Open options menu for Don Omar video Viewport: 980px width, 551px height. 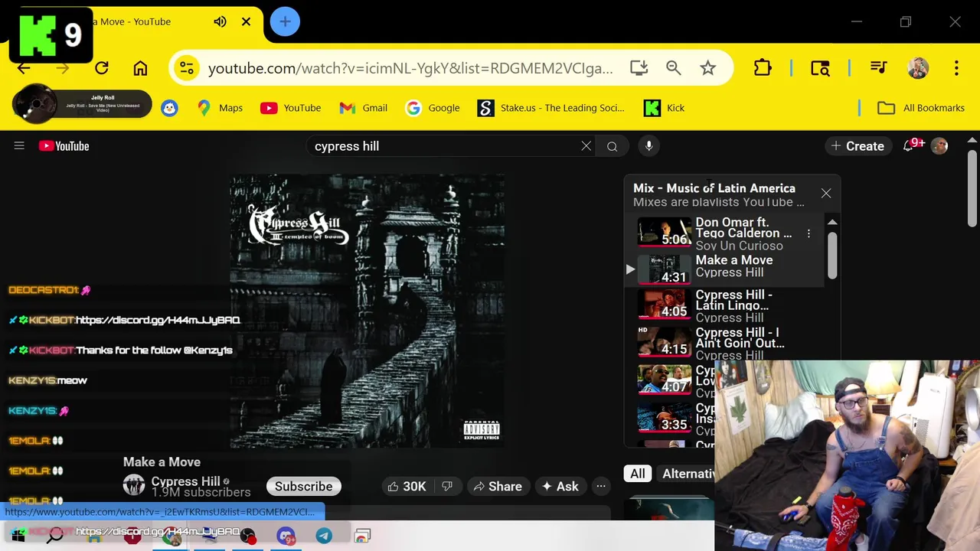click(x=808, y=233)
